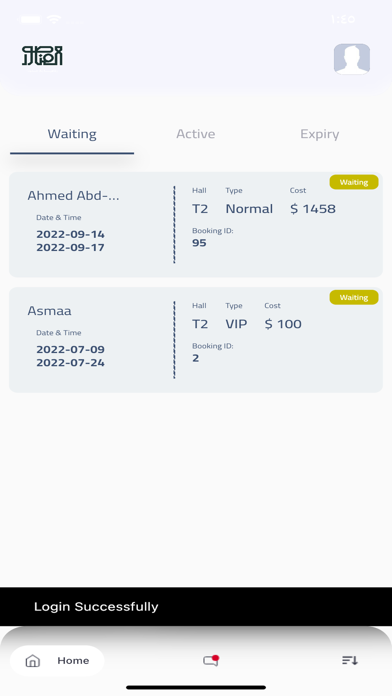Tap the house icon in the bottom bar
This screenshot has width=392, height=696.
pyautogui.click(x=32, y=660)
